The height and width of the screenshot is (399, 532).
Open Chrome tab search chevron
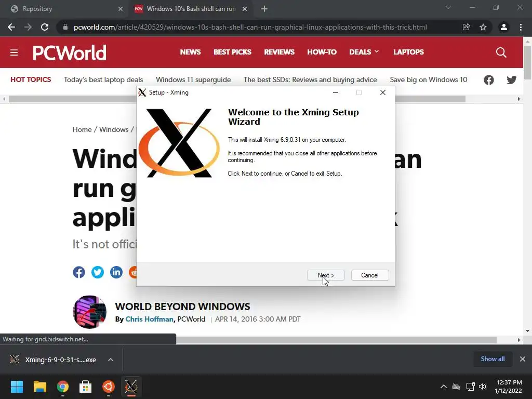click(x=448, y=7)
